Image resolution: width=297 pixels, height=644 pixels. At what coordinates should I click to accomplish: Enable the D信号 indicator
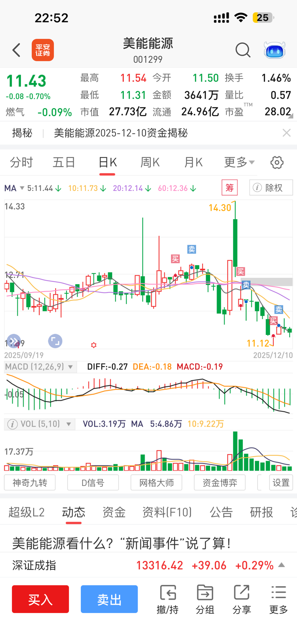[x=93, y=483]
